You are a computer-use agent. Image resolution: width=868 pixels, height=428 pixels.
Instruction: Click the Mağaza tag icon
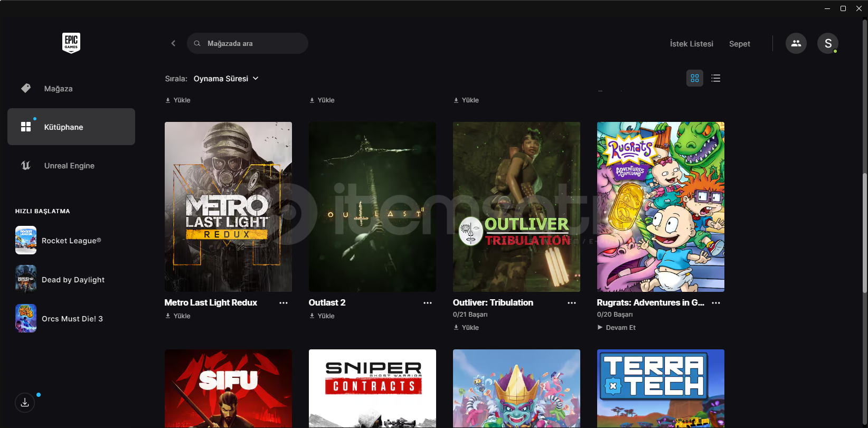click(26, 88)
